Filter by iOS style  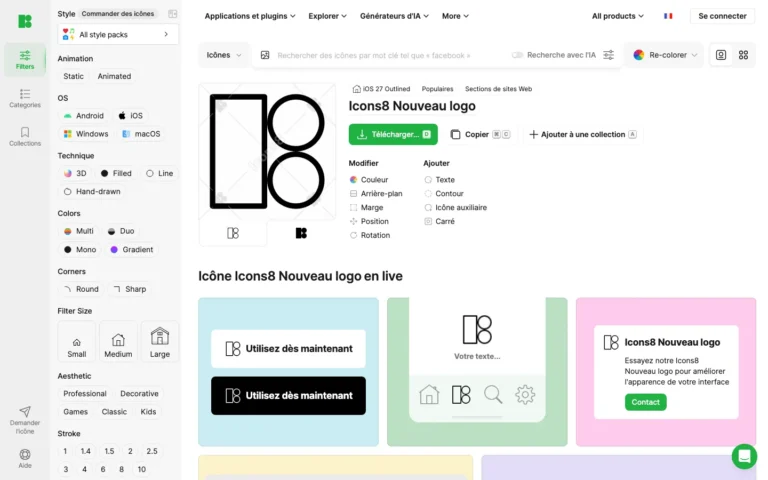(131, 116)
